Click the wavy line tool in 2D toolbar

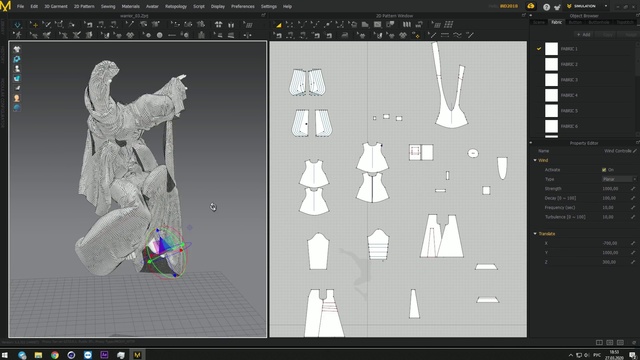(x=458, y=36)
